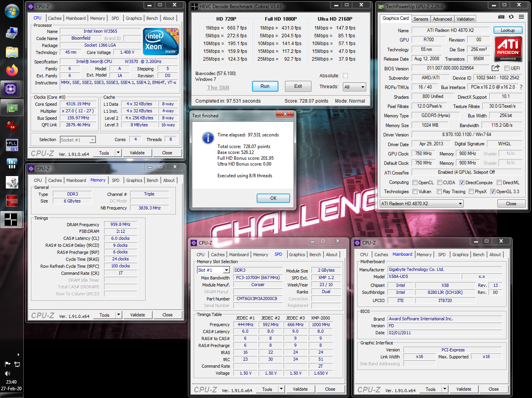Click the Lookup button in GPU-Z
This screenshot has width=532, height=398.
508,30
